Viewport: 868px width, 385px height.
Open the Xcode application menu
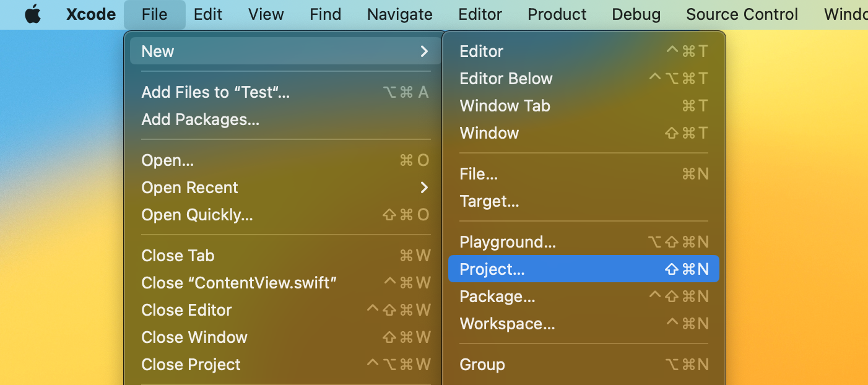91,14
